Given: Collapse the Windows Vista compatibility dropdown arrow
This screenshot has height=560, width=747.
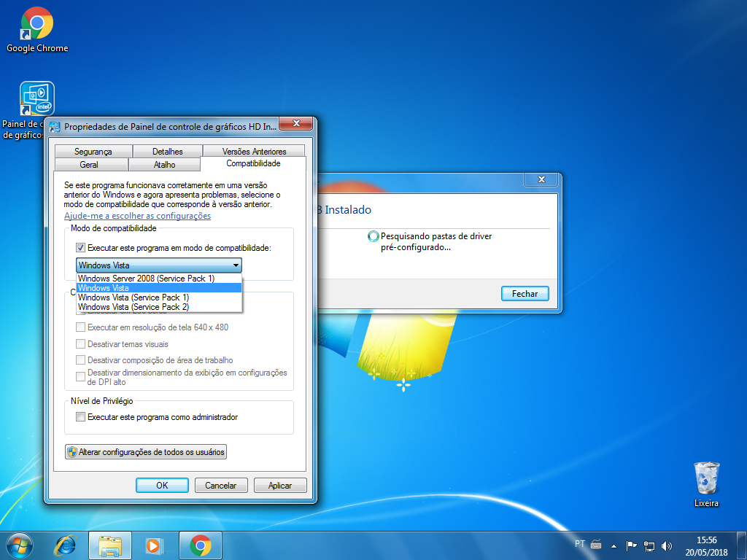Looking at the screenshot, I should pos(236,265).
